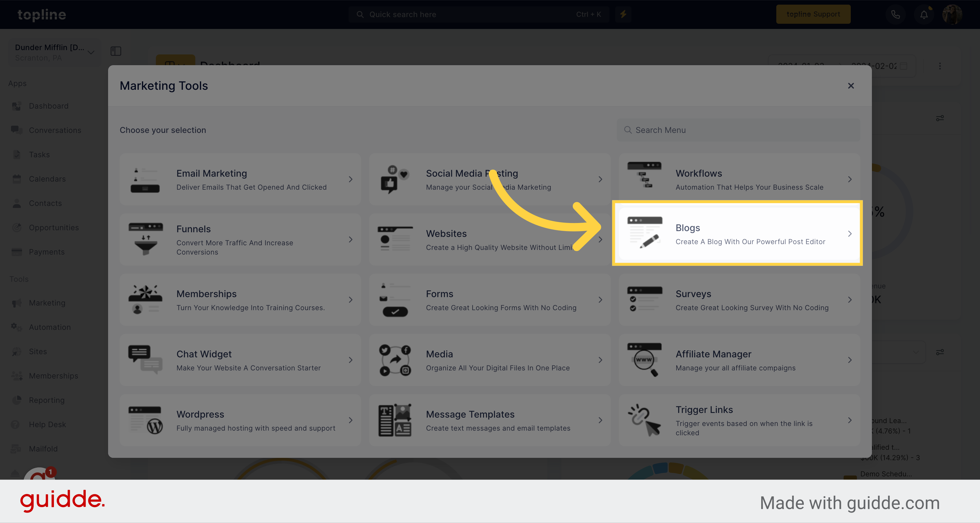980x523 pixels.
Task: Click the Dashboard navigation link
Action: (x=49, y=106)
